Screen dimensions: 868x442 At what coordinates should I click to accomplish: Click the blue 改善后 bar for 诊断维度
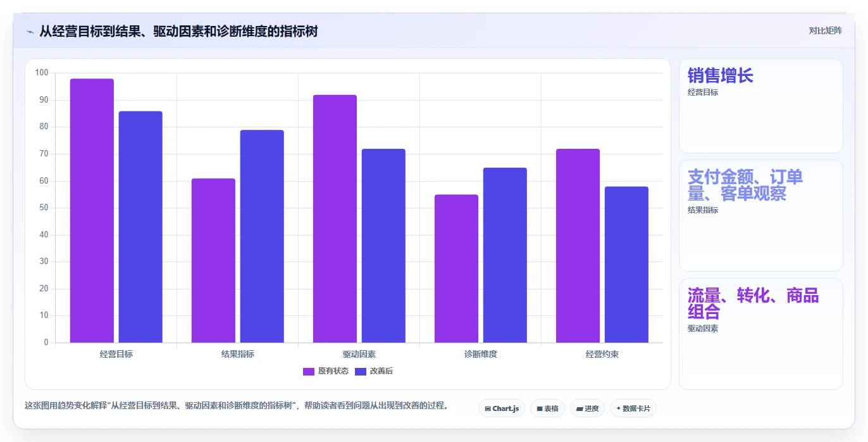click(x=505, y=255)
